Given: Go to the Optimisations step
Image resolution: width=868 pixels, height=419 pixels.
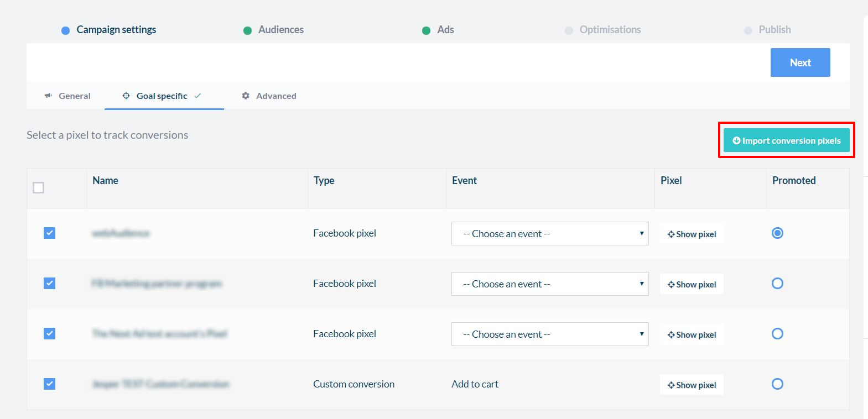Looking at the screenshot, I should point(610,30).
